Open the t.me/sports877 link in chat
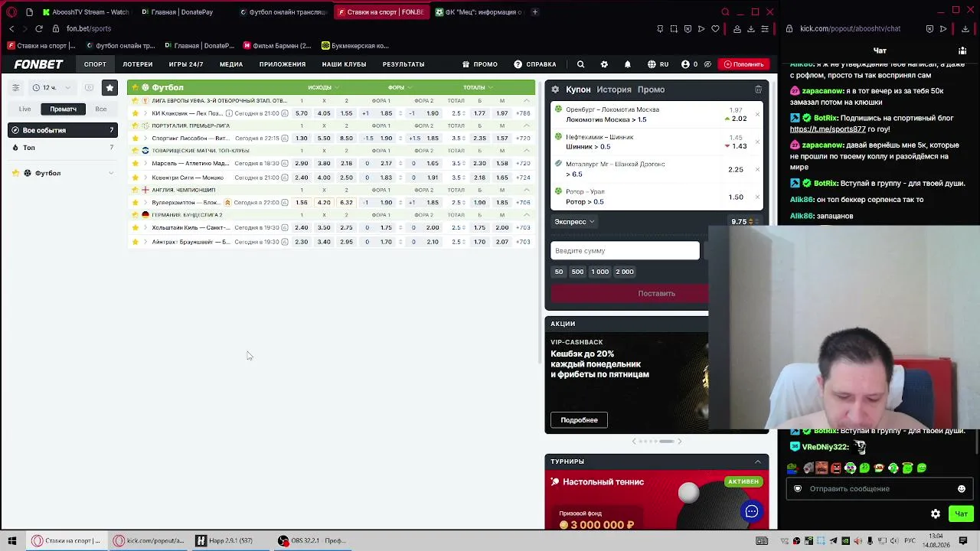 click(828, 129)
